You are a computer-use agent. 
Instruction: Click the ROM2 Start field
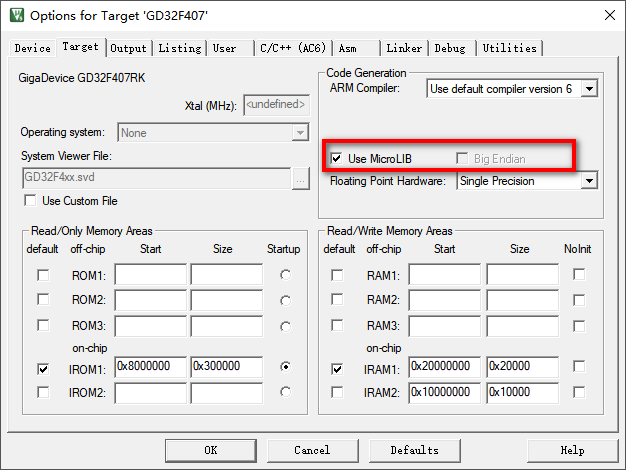pyautogui.click(x=151, y=300)
